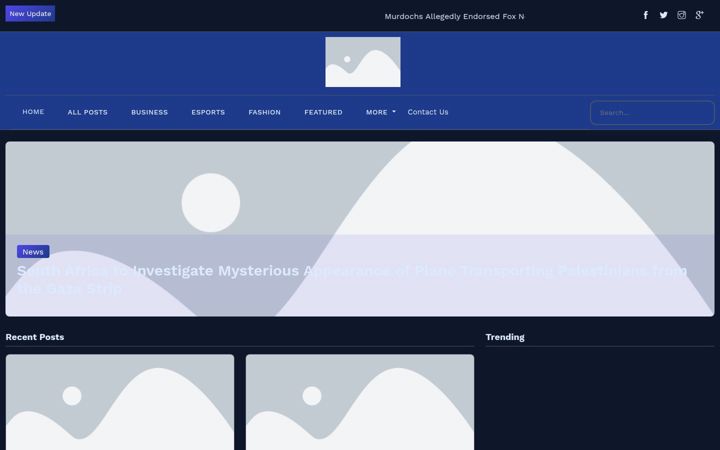
Task: Open the second recent post thumbnail
Action: (360, 402)
